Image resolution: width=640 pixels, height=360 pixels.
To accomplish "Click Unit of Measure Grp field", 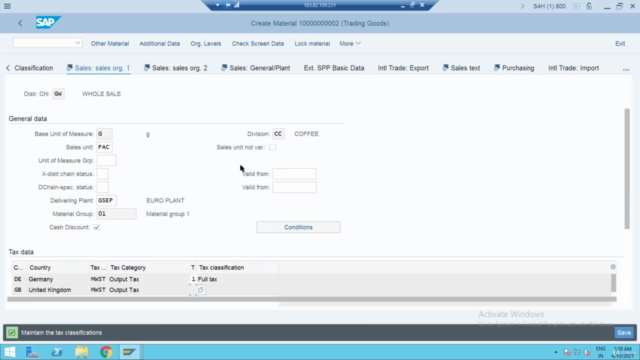I will [107, 160].
